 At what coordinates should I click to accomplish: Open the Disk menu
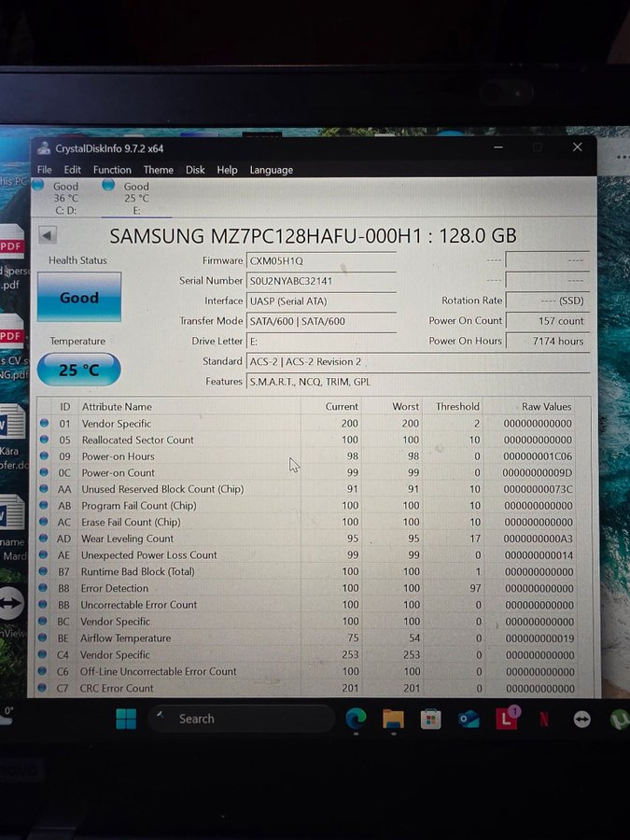[x=195, y=170]
